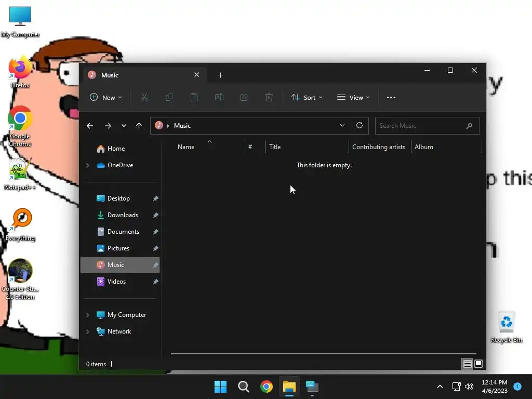Go back with the left arrow
The image size is (532, 399).
click(x=90, y=126)
